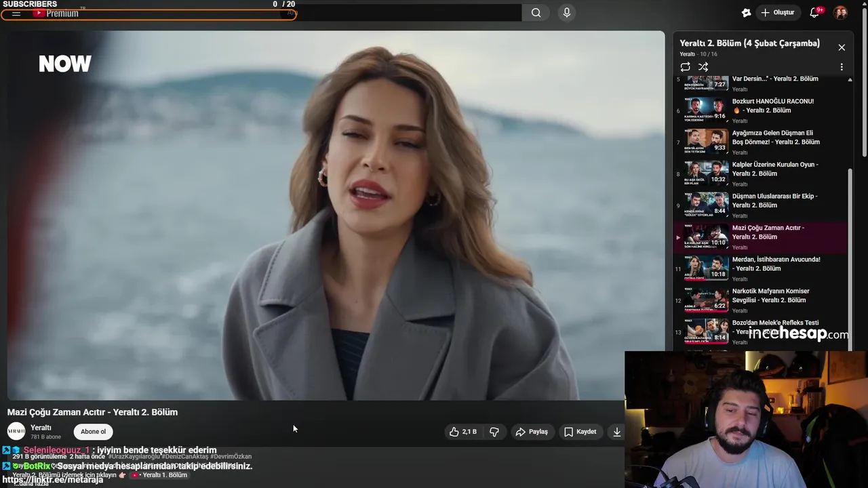Viewport: 868px width, 488px height.
Task: Toggle playlist shuffle
Action: pyautogui.click(x=703, y=67)
